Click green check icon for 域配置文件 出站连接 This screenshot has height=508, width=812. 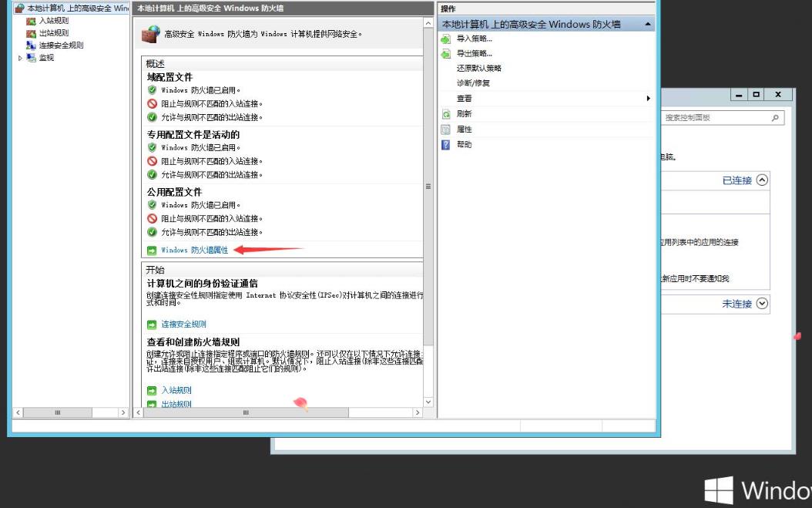click(152, 117)
